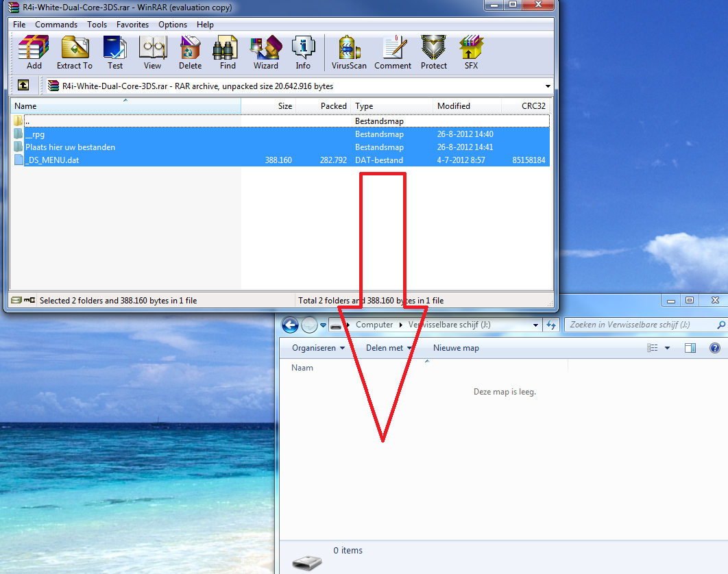Sort by the Packed column header
Viewport: 728px width, 574px height.
click(323, 105)
